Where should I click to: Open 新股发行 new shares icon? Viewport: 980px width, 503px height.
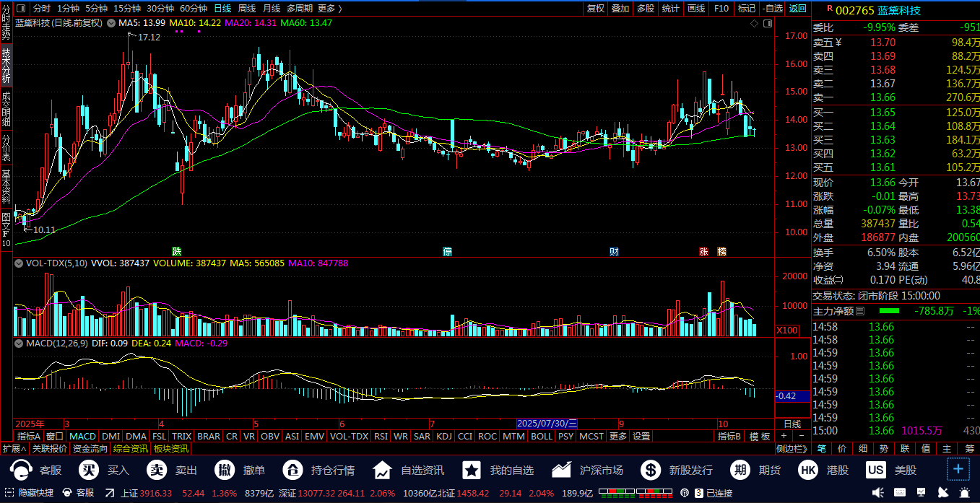pyautogui.click(x=651, y=471)
